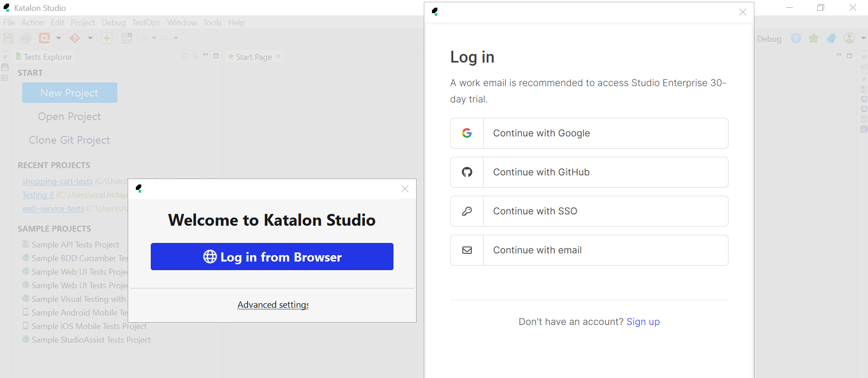Click the red Katalon recorder toolbar icon
Image resolution: width=868 pixels, height=378 pixels.
(x=44, y=38)
